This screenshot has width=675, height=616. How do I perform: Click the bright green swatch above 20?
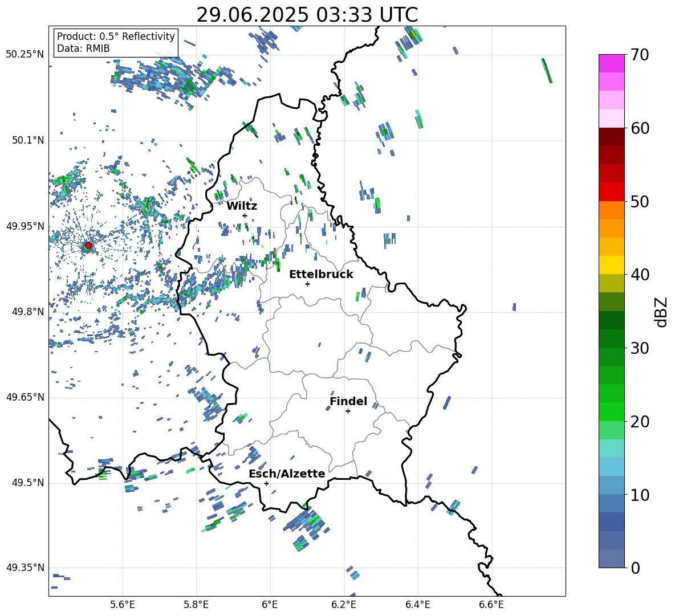coord(611,411)
